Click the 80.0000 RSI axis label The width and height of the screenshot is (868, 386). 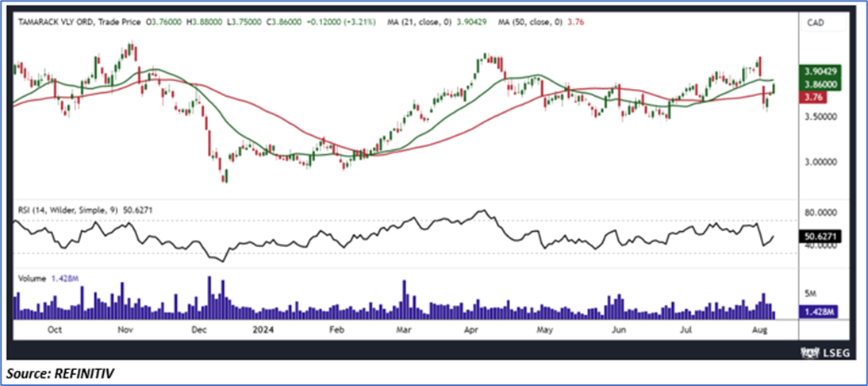(x=821, y=213)
